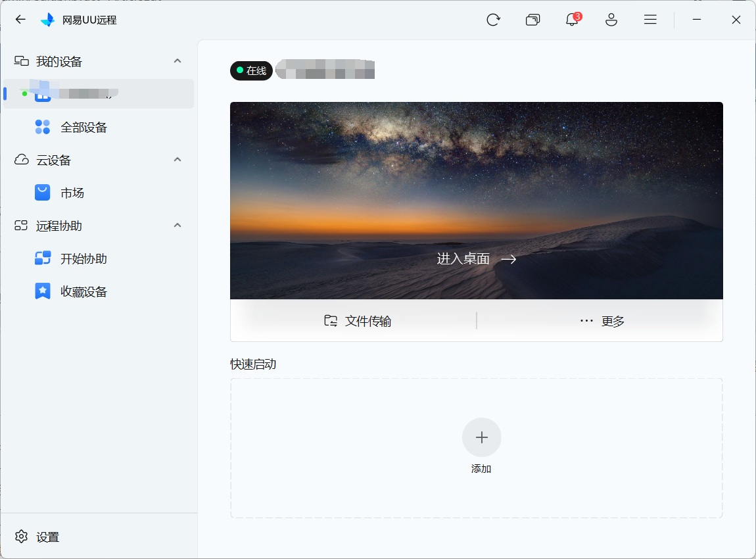Open the user account profile icon
756x559 pixels.
[611, 20]
